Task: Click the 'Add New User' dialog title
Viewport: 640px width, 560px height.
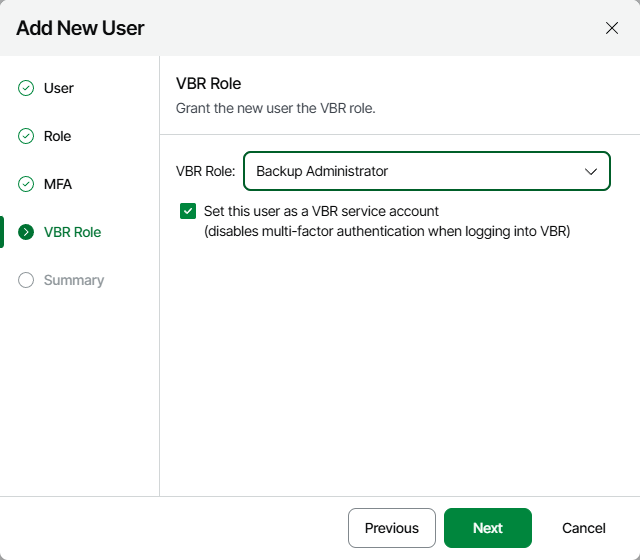Action: 80,28
